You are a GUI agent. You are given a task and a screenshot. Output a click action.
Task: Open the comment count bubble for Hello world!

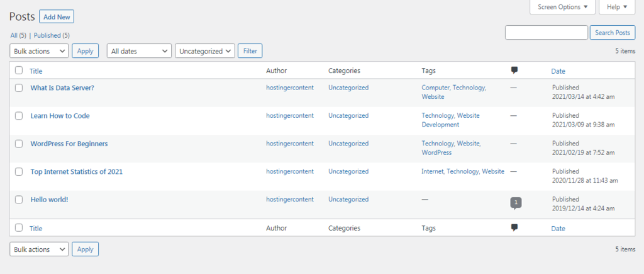pyautogui.click(x=516, y=202)
